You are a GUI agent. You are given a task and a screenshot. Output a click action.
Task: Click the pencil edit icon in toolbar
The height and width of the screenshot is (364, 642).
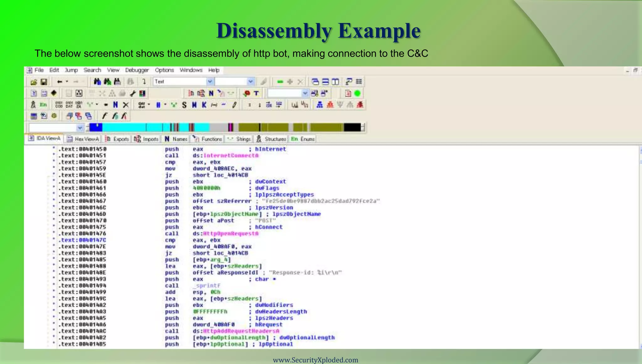pyautogui.click(x=234, y=105)
